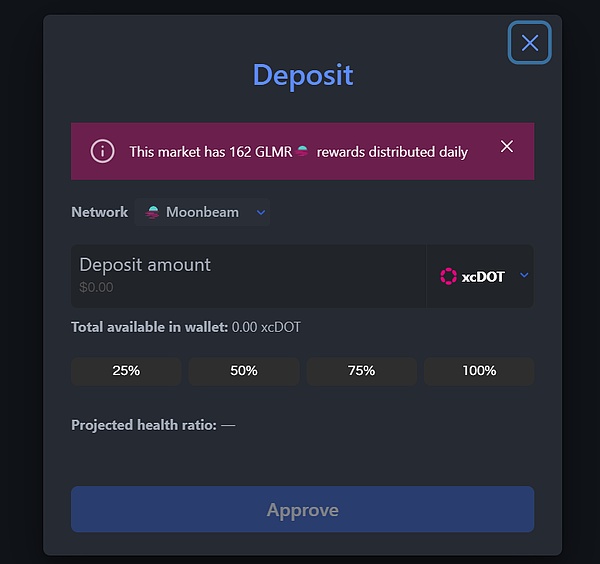
Task: Select 25% of wallet balance
Action: click(x=126, y=371)
